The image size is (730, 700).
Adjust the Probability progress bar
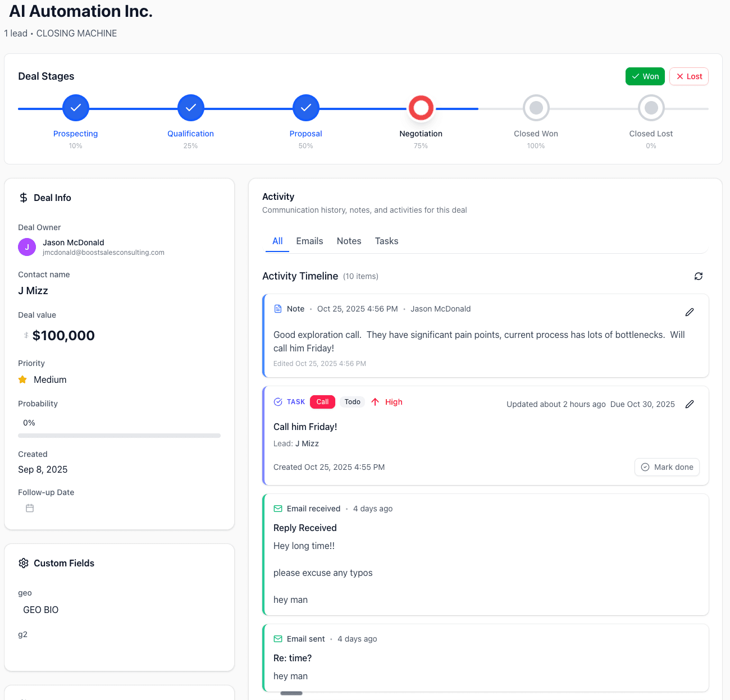pos(119,436)
